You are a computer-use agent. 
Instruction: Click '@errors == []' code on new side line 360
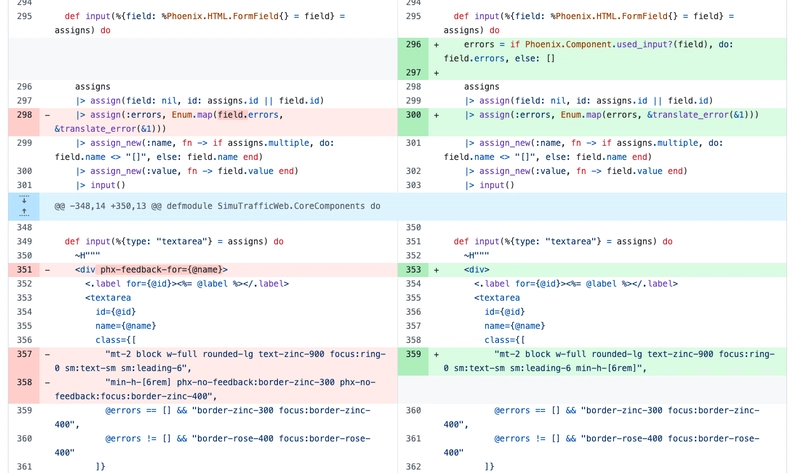tap(527, 410)
